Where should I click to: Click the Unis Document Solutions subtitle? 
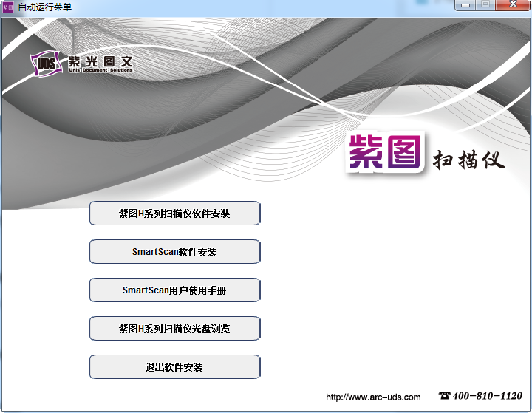pyautogui.click(x=100, y=70)
